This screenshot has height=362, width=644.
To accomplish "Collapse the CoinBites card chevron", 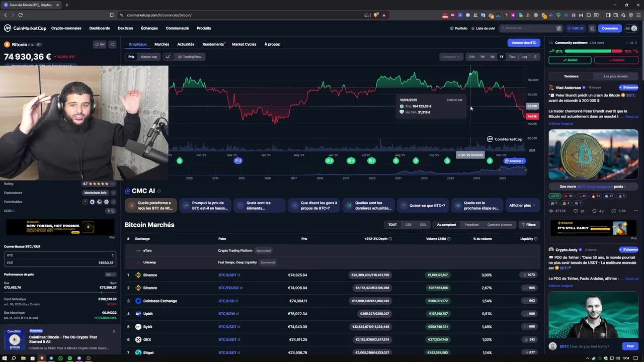I will coord(114,331).
